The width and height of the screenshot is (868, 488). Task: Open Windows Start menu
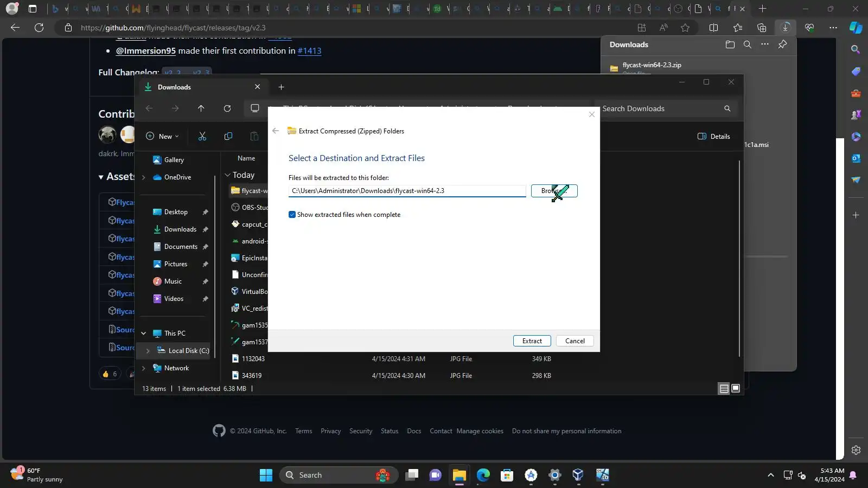(x=266, y=475)
